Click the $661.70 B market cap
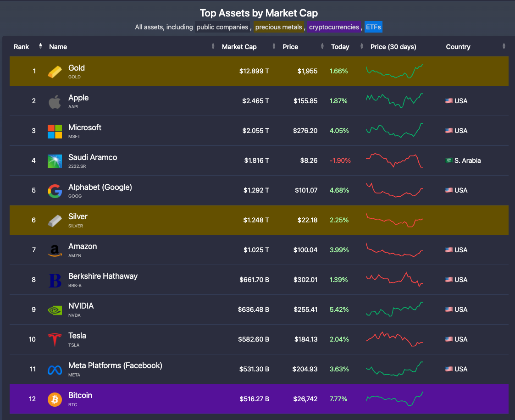Image resolution: width=515 pixels, height=420 pixels. [x=254, y=280]
